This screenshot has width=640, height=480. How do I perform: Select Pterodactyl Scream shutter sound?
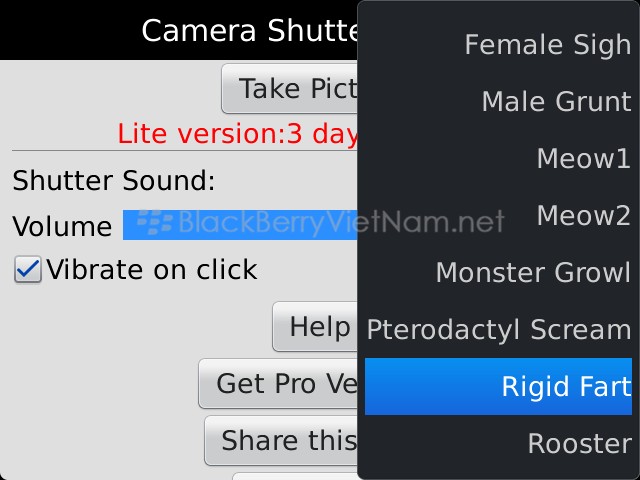tap(498, 330)
